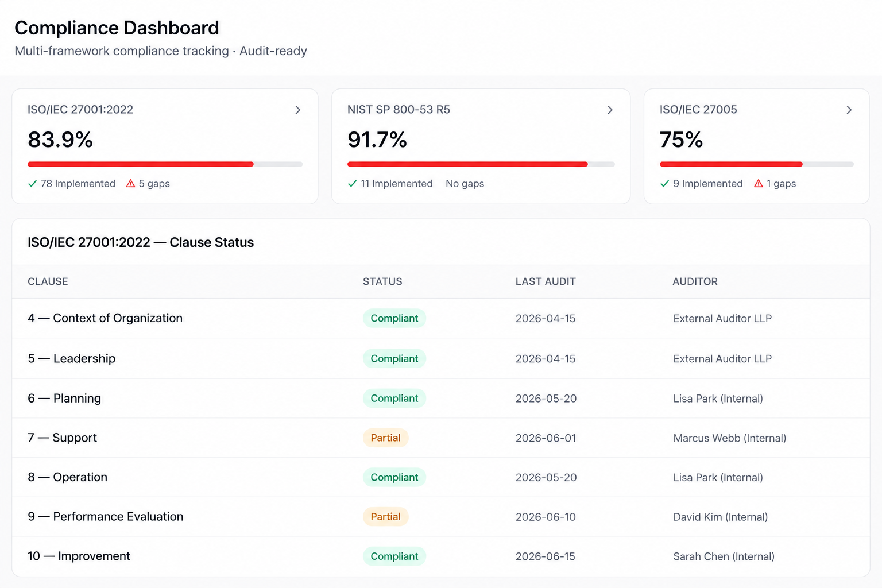Click External Auditor LLP in Leadership row
This screenshot has width=882, height=588.
(x=722, y=359)
